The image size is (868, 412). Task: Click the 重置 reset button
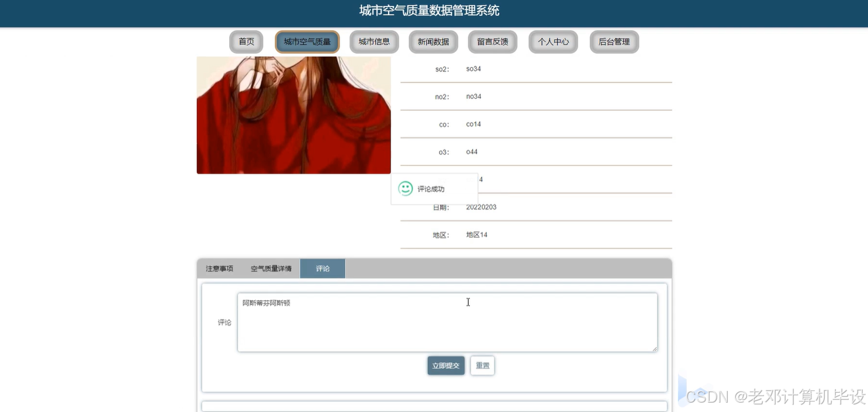pyautogui.click(x=483, y=366)
